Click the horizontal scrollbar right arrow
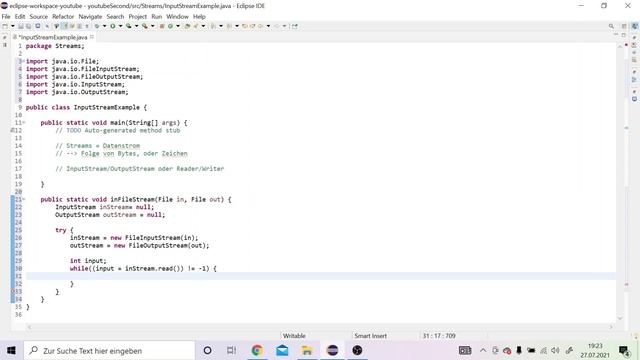Screen dimensions: 640x360 [611, 327]
